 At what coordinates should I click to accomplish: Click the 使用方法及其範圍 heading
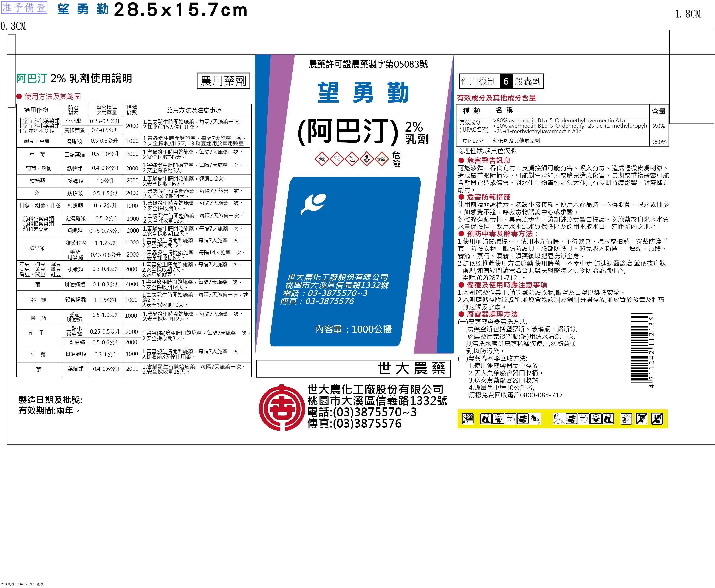(x=52, y=96)
